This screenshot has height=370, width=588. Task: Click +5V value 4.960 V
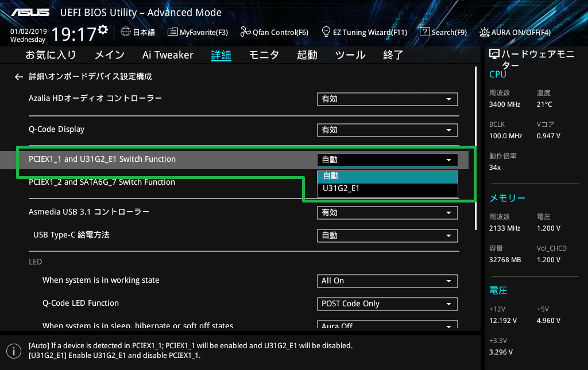[548, 321]
